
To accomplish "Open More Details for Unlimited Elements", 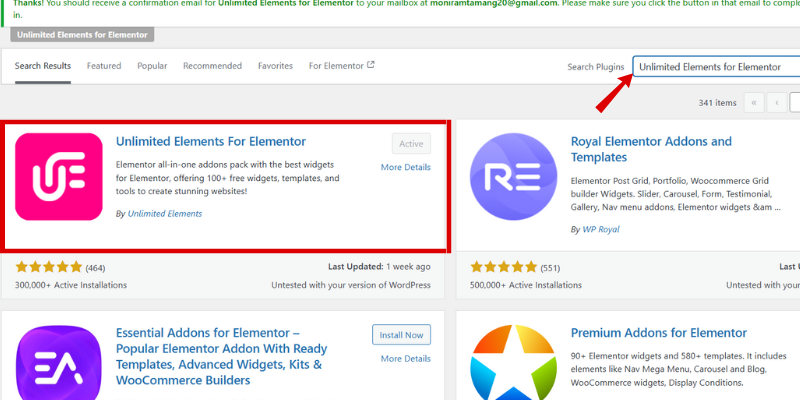I will click(406, 167).
